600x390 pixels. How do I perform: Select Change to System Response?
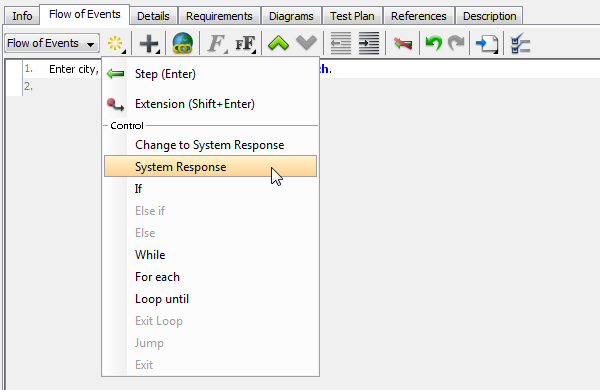(x=210, y=145)
